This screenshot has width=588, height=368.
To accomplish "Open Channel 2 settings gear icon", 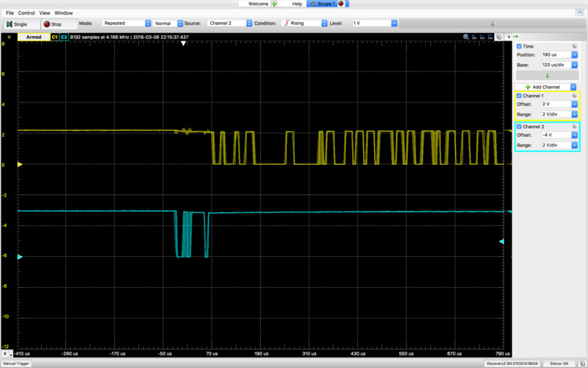I will 574,127.
